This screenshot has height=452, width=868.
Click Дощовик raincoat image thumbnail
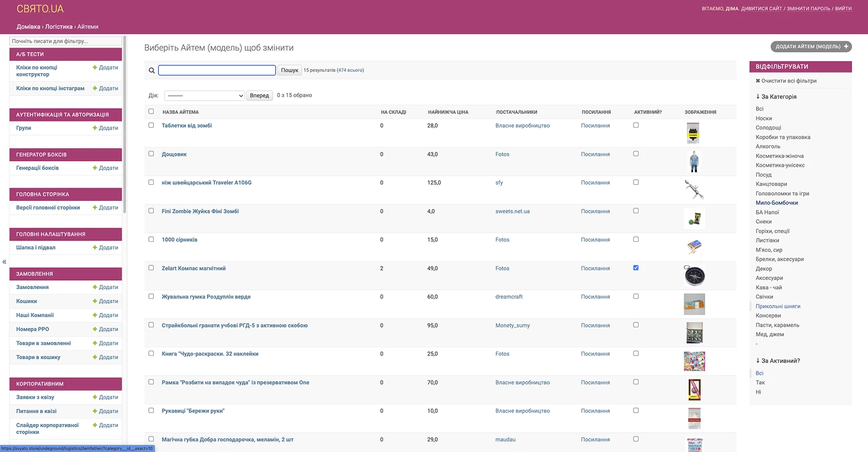pyautogui.click(x=694, y=162)
